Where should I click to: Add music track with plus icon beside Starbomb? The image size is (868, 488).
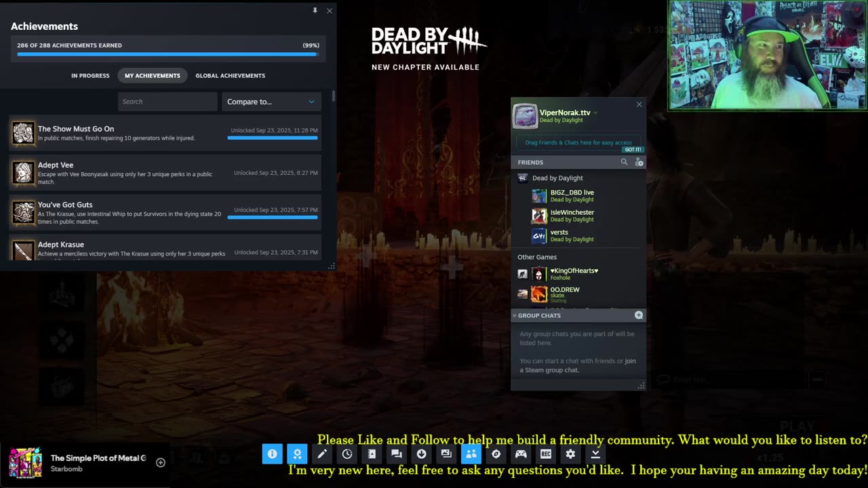[x=161, y=463]
